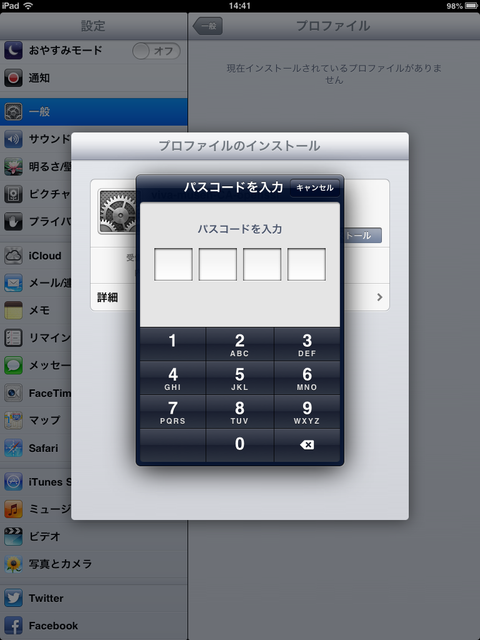This screenshot has width=480, height=640.
Task: Open the Twitter bird icon
Action: click(x=13, y=598)
